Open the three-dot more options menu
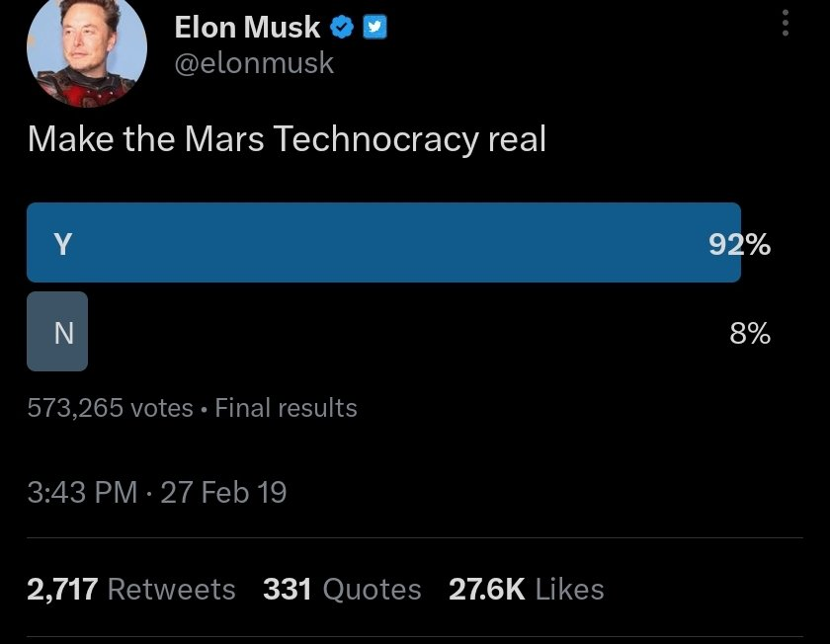 pos(786,25)
